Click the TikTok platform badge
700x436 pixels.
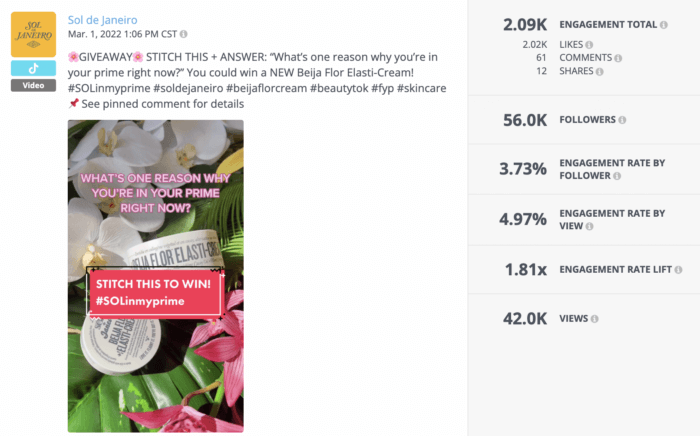pyautogui.click(x=33, y=68)
